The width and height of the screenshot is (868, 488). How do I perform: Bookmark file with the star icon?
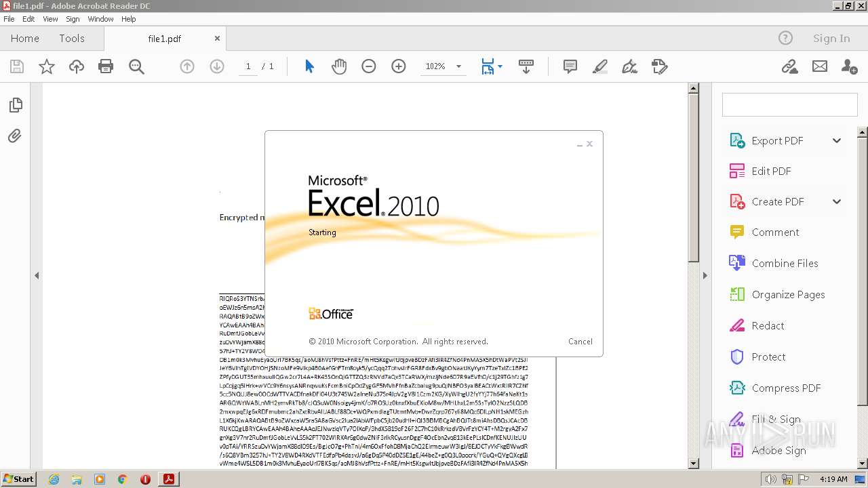point(46,66)
